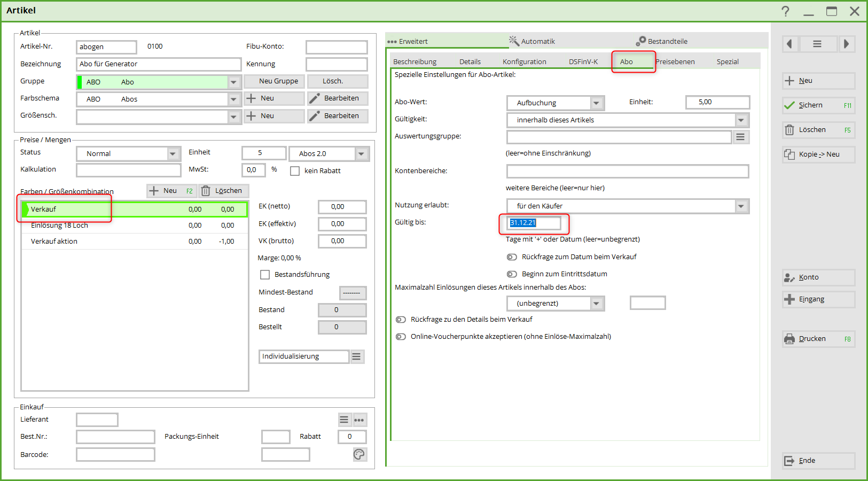Screen dimensions: 868x481
Task: Switch to the Preisebenen tab
Action: [x=676, y=62]
